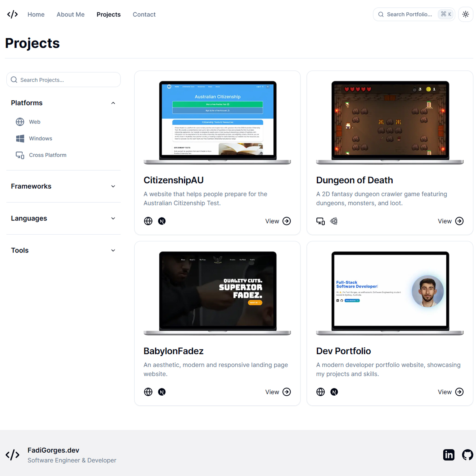Click the Next.js icon on CitizenshipAU card

pyautogui.click(x=162, y=221)
